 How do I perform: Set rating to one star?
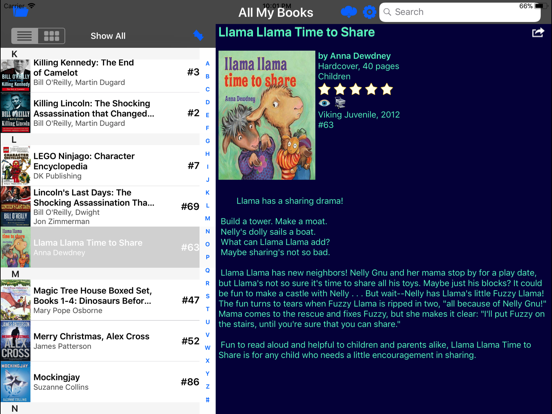pos(324,89)
